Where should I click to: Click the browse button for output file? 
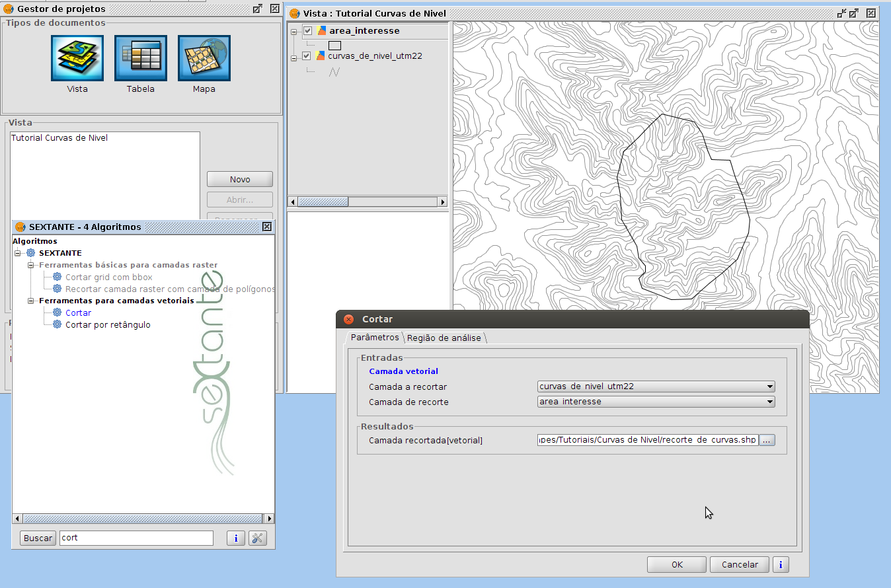coord(767,440)
